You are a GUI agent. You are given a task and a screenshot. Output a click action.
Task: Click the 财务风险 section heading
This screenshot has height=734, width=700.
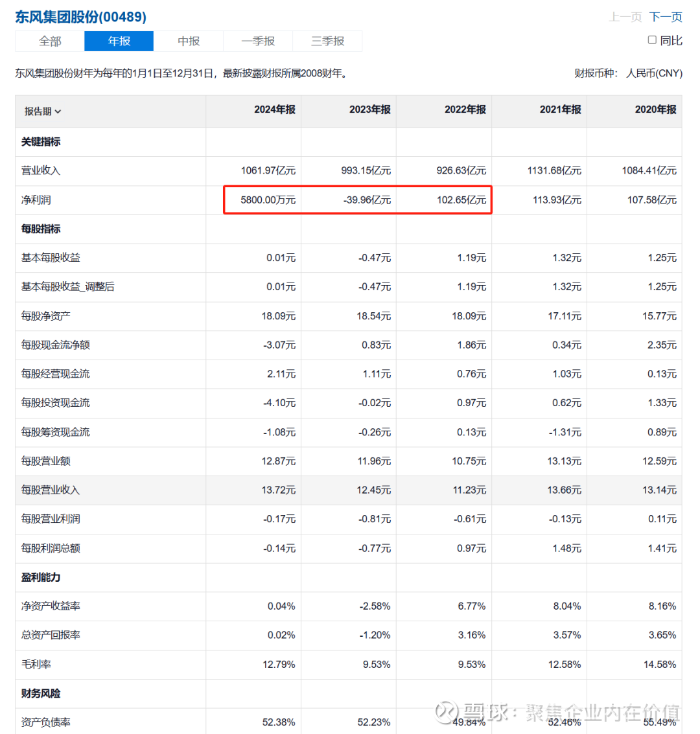[x=41, y=693]
